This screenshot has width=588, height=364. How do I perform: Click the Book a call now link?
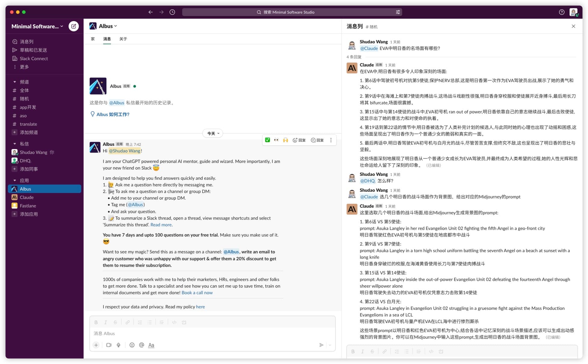pos(197,293)
